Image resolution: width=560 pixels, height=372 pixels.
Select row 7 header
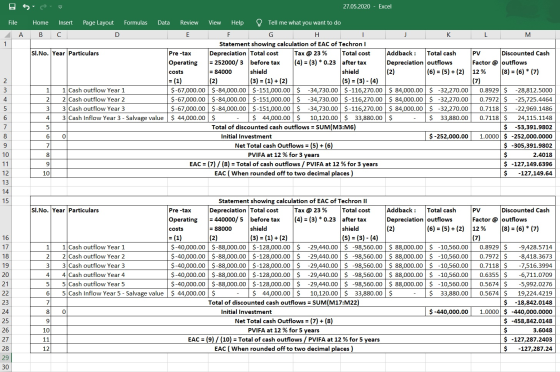[6, 127]
